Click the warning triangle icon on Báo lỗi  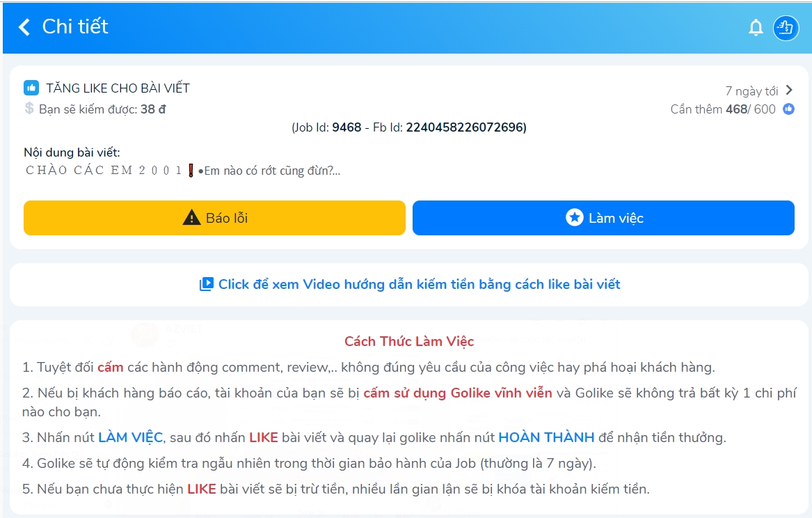[191, 217]
